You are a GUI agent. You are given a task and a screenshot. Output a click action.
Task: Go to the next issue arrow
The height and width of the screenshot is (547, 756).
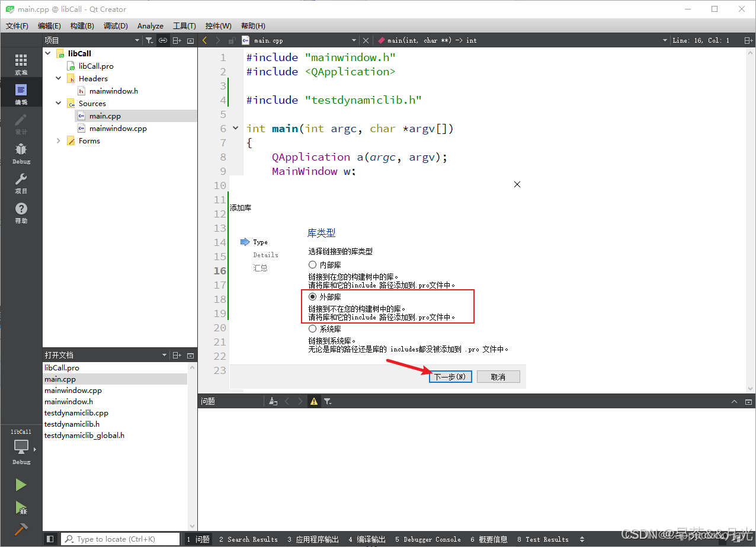(x=300, y=401)
